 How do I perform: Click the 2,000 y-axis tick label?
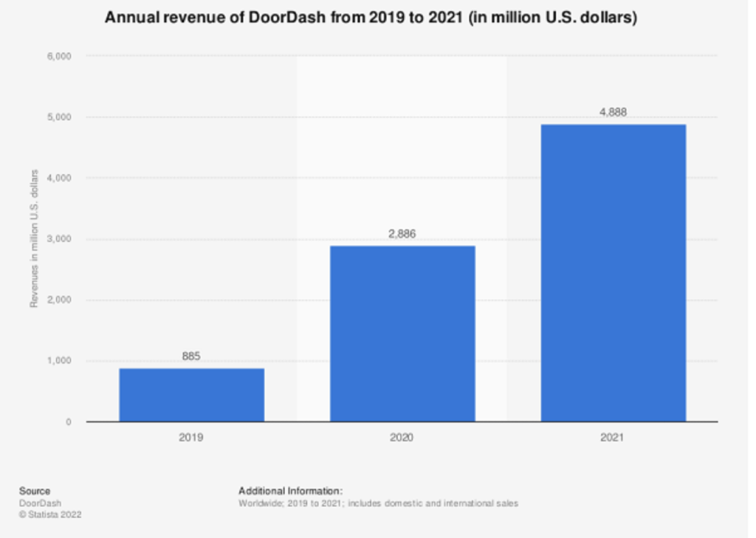[x=59, y=300]
